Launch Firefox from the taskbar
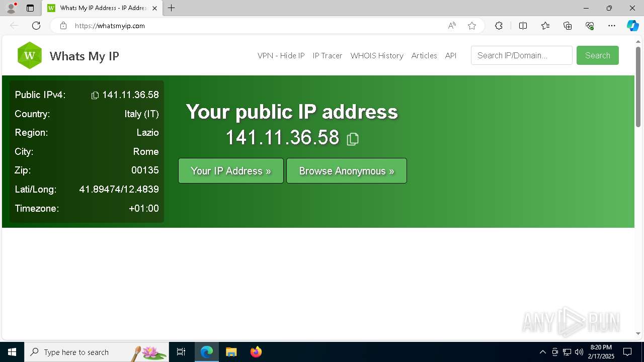 click(x=256, y=352)
